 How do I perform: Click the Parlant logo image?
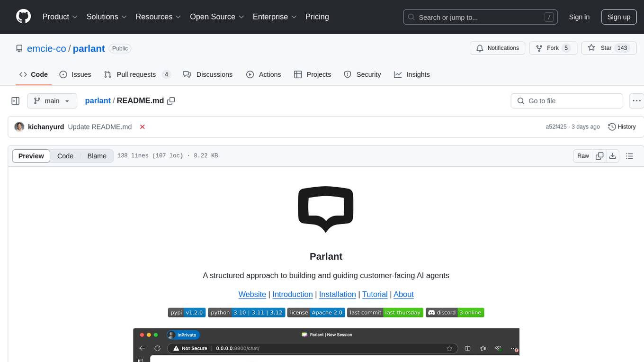(326, 209)
